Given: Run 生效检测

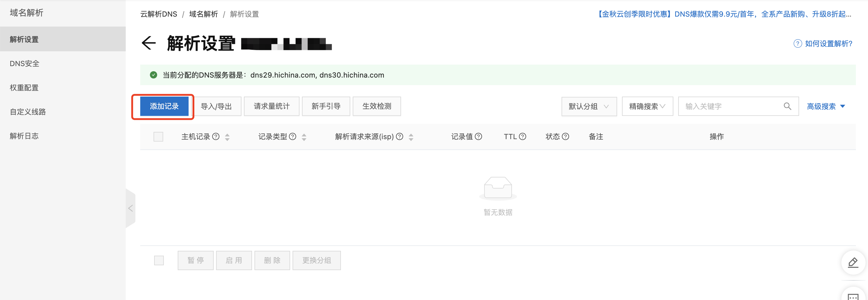Looking at the screenshot, I should [x=377, y=106].
